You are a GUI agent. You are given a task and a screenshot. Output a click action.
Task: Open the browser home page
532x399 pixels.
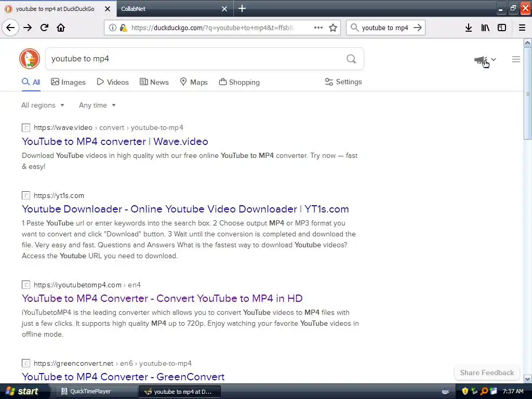coord(61,28)
